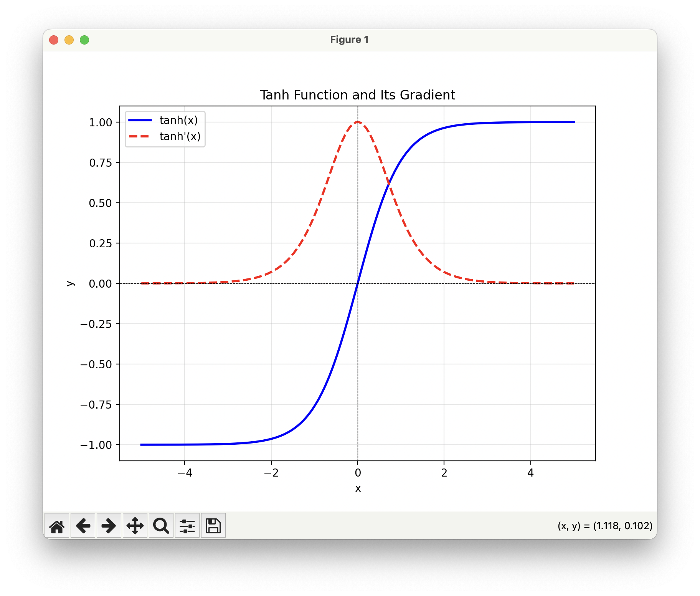The height and width of the screenshot is (596, 700).
Task: Click the red dashed sample in legend
Action: [140, 137]
